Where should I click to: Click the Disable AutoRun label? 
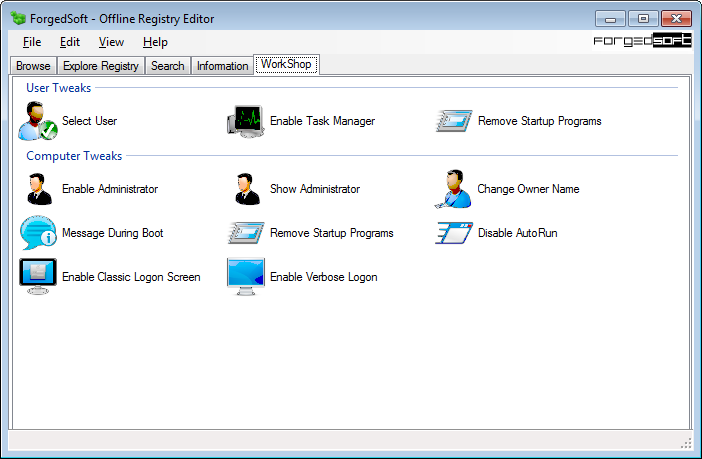518,233
